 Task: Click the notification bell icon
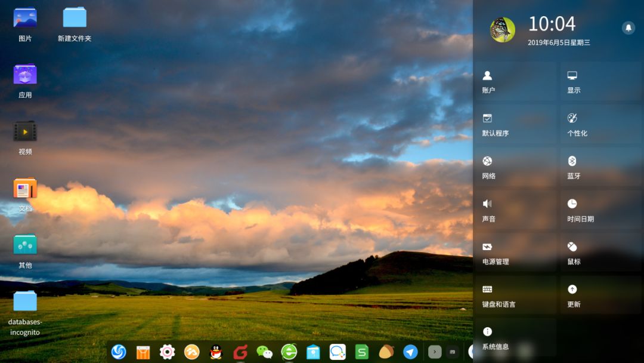[629, 27]
